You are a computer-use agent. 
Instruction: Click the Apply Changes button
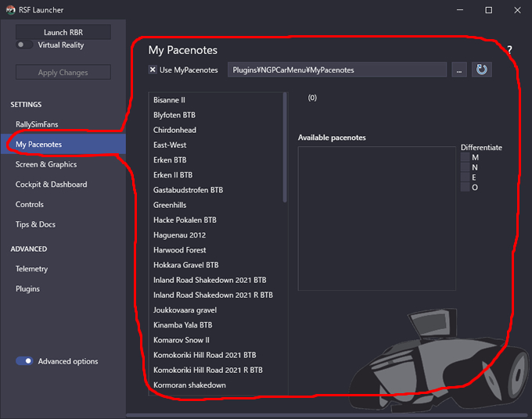(63, 72)
